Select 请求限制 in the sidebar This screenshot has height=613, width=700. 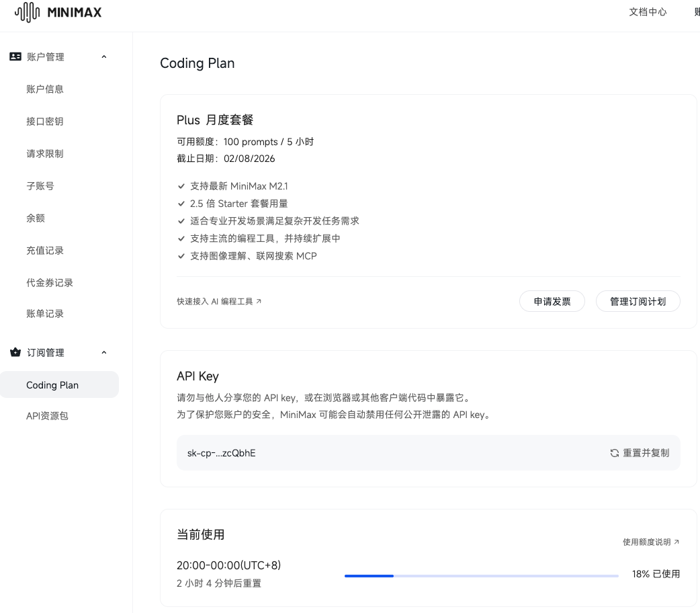45,154
